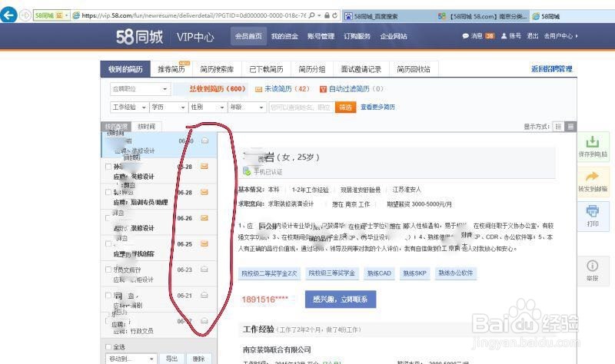Click the address bar search magnifier icon
The width and height of the screenshot is (615, 364).
coord(311,15)
